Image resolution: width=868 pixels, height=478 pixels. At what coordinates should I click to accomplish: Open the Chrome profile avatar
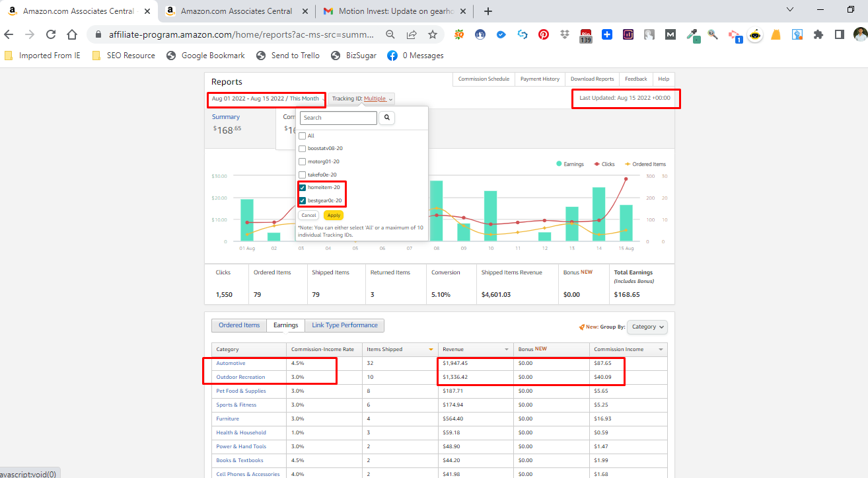tap(859, 34)
